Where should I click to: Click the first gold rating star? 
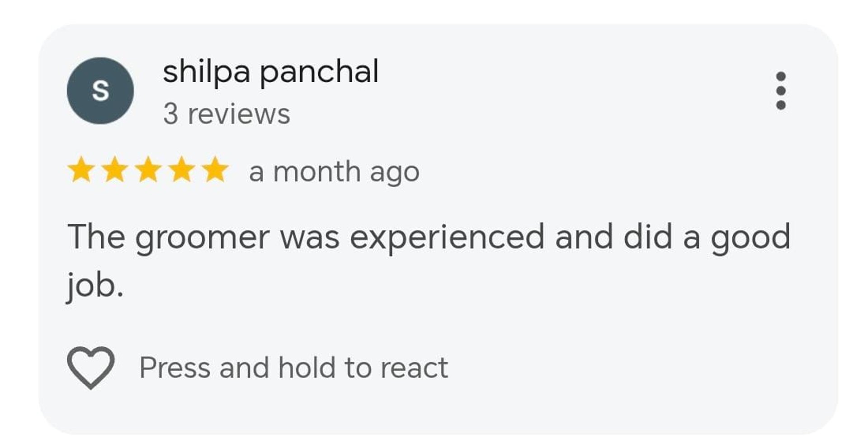coord(81,170)
